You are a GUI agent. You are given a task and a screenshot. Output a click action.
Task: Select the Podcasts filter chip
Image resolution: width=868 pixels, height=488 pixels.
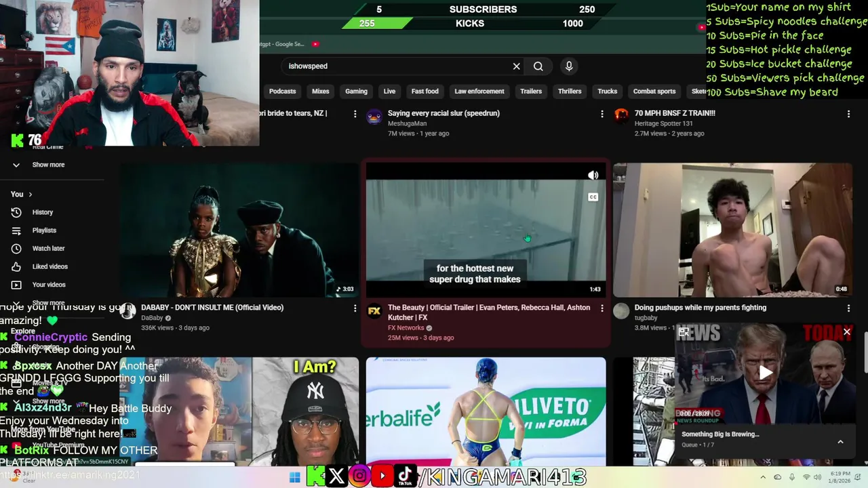282,91
